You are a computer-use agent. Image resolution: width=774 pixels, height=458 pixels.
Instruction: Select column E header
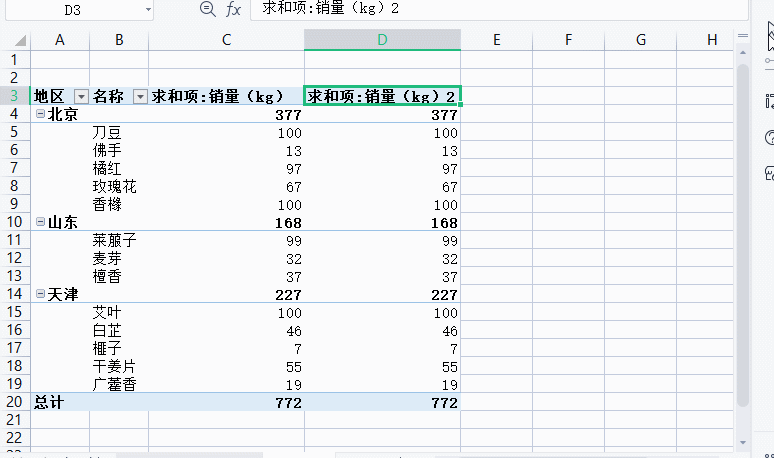pyautogui.click(x=496, y=39)
